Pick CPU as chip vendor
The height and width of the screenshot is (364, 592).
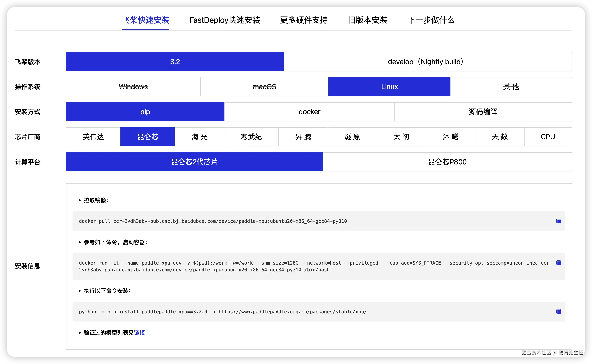coord(548,137)
